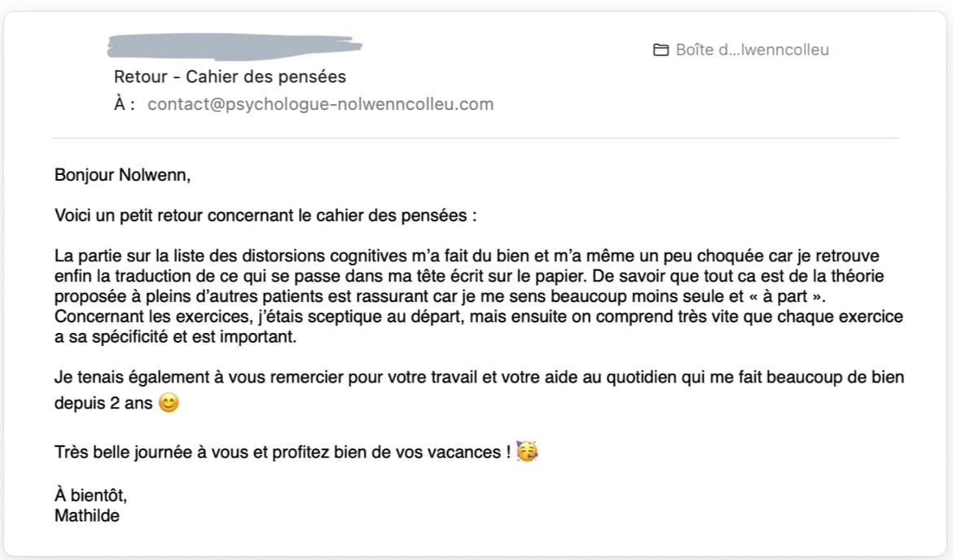Image resolution: width=953 pixels, height=560 pixels.
Task: Click the "Bonjour Nolwenn," greeting line
Action: (122, 174)
